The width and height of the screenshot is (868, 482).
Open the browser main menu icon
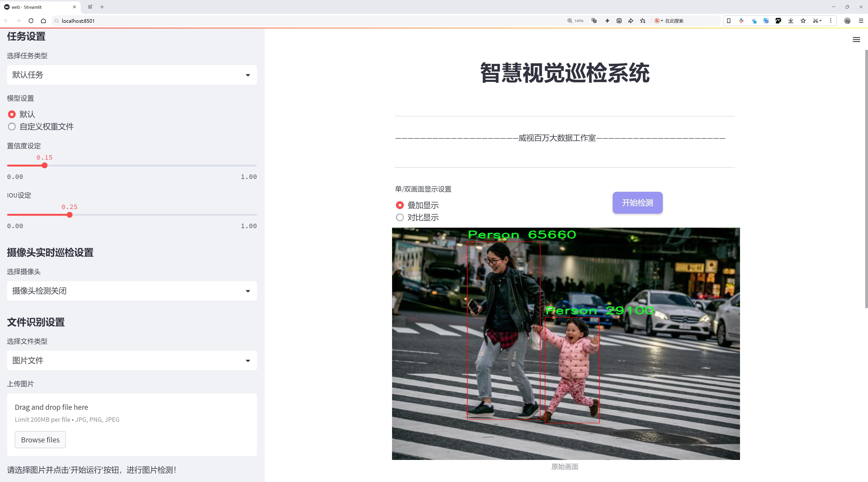tap(861, 21)
